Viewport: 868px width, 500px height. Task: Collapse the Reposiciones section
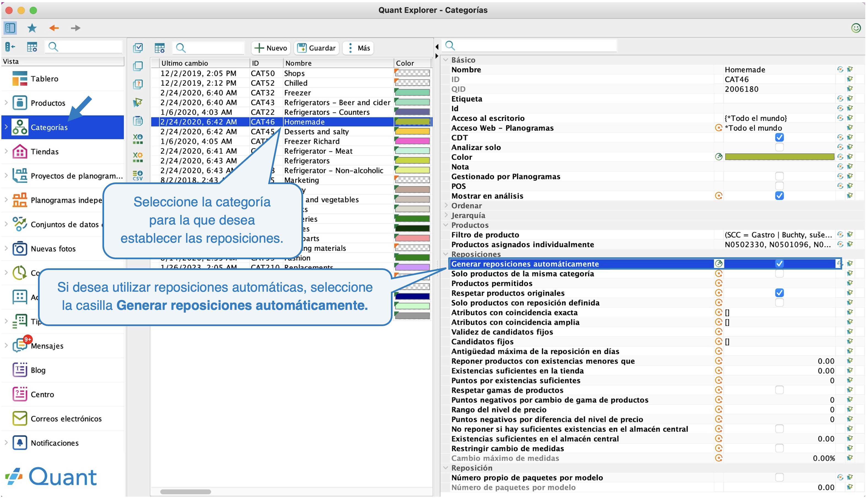click(x=445, y=254)
